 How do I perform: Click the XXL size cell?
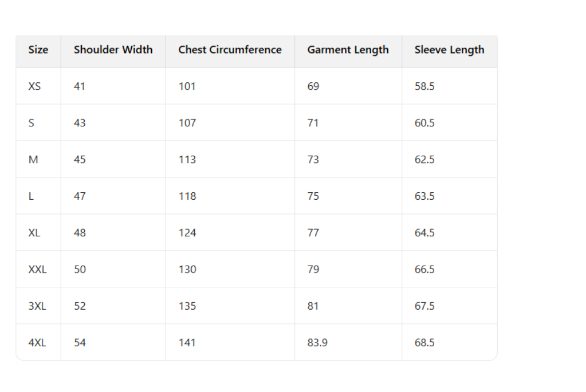pos(38,270)
